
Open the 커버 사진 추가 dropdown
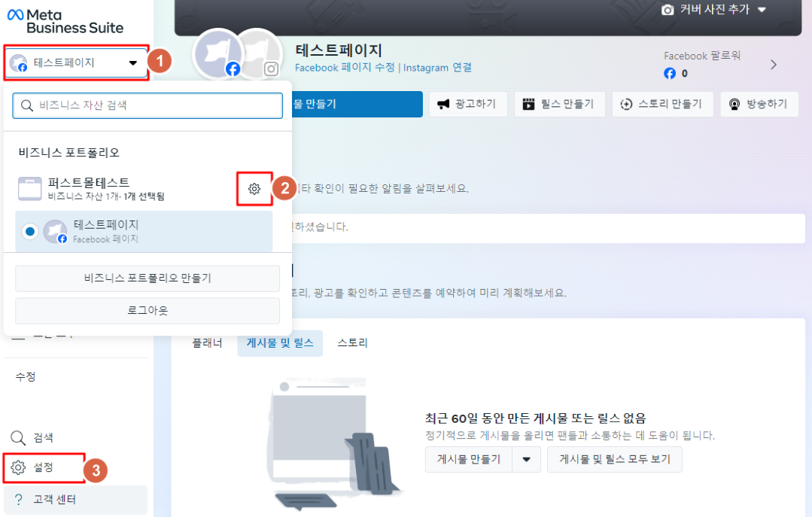click(x=713, y=9)
